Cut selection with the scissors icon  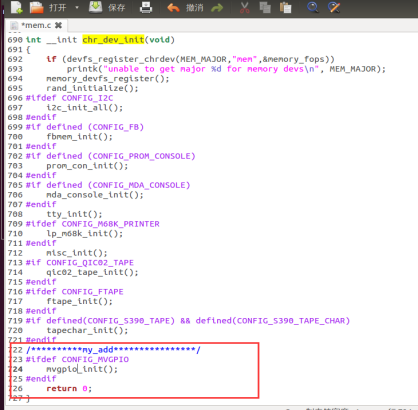click(245, 7)
